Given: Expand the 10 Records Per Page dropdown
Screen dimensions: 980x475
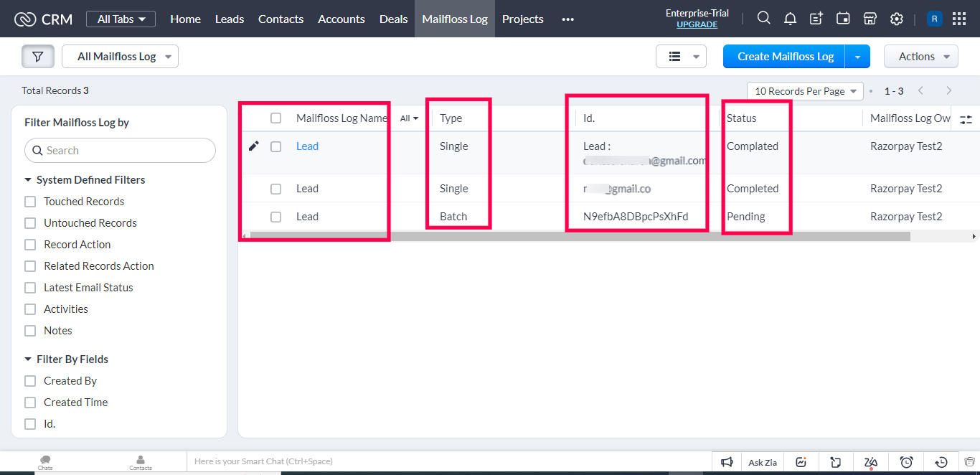Looking at the screenshot, I should (805, 91).
